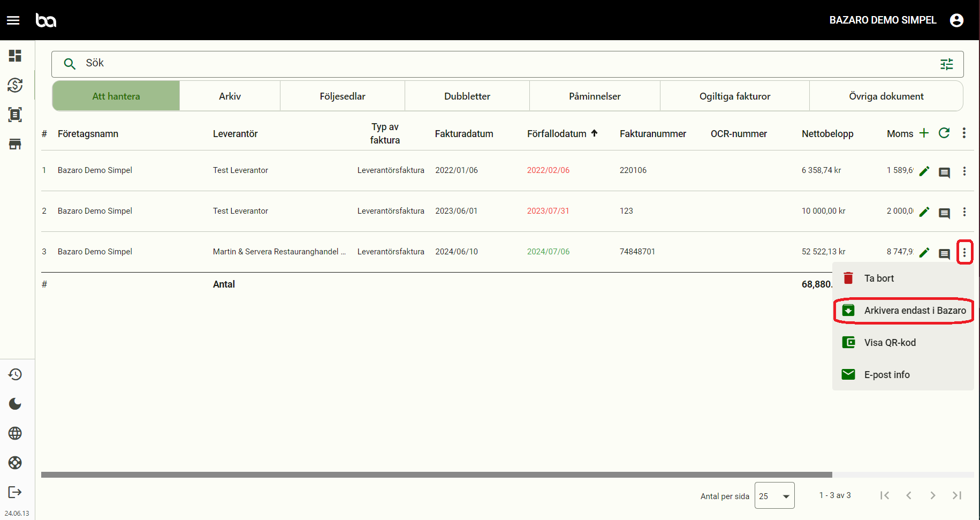980x520 pixels.
Task: Click the Bazaro logo
Action: click(x=46, y=20)
